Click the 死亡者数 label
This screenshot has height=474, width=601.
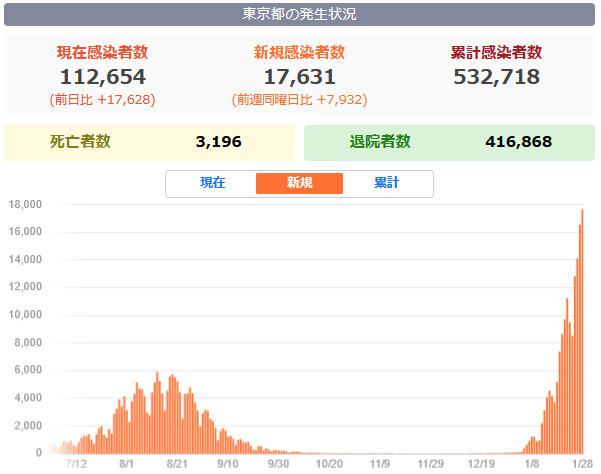(80, 142)
